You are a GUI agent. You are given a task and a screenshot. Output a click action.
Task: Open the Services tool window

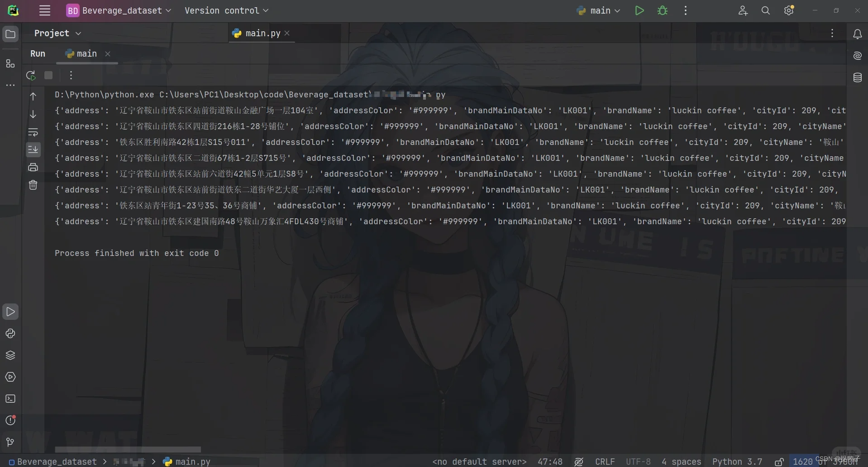click(10, 377)
